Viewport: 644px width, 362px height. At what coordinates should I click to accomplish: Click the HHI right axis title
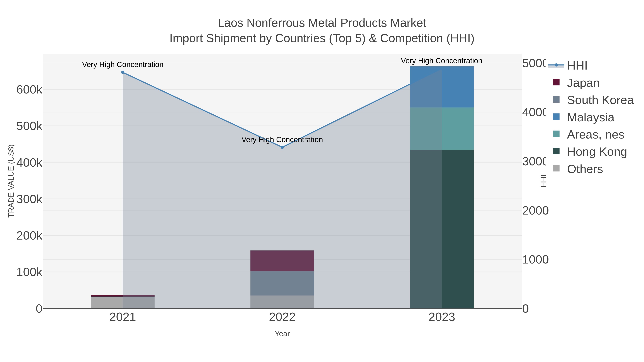point(543,181)
